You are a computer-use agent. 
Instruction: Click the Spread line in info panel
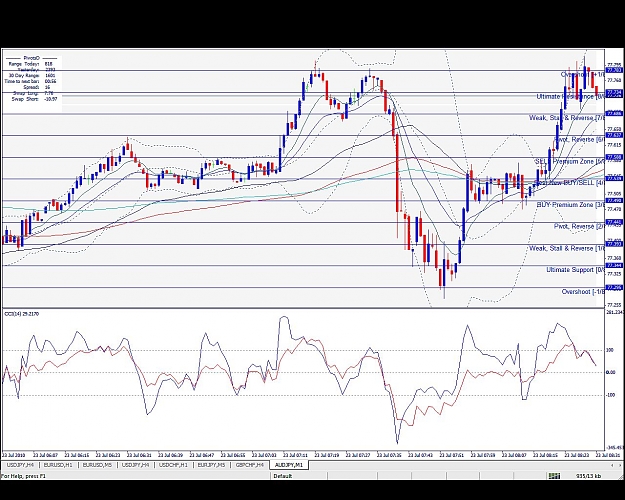(37, 87)
